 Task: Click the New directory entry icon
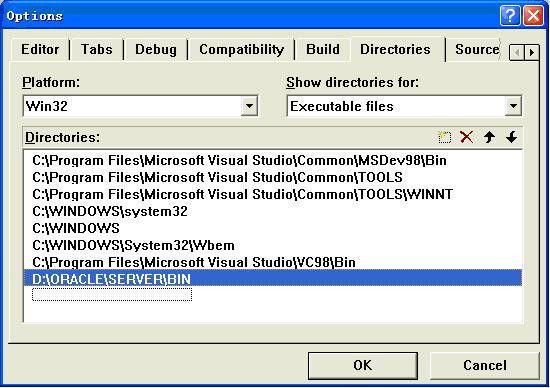444,137
